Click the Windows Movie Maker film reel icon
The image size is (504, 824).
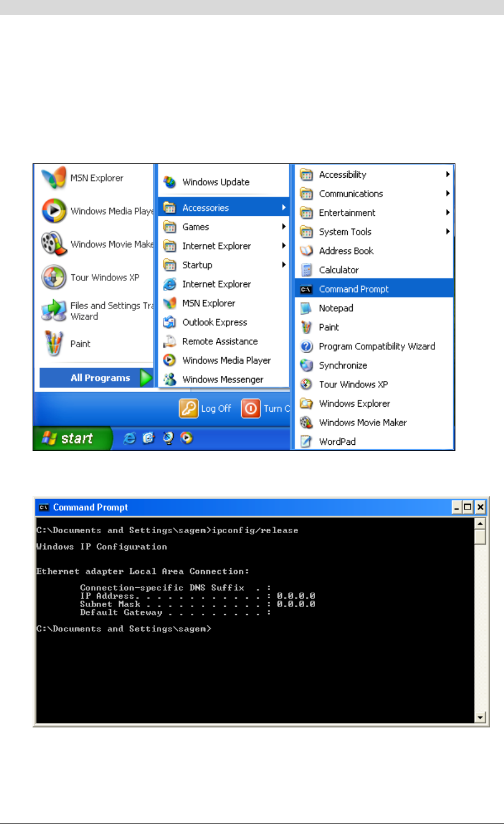[54, 244]
